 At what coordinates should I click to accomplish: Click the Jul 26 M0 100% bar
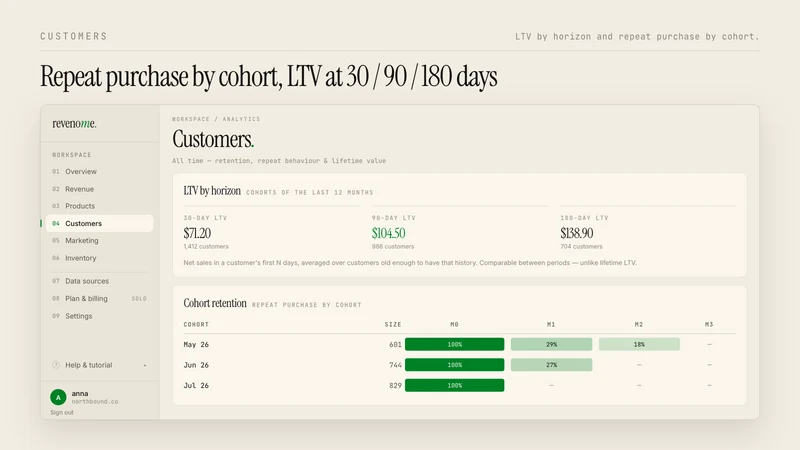coord(455,385)
